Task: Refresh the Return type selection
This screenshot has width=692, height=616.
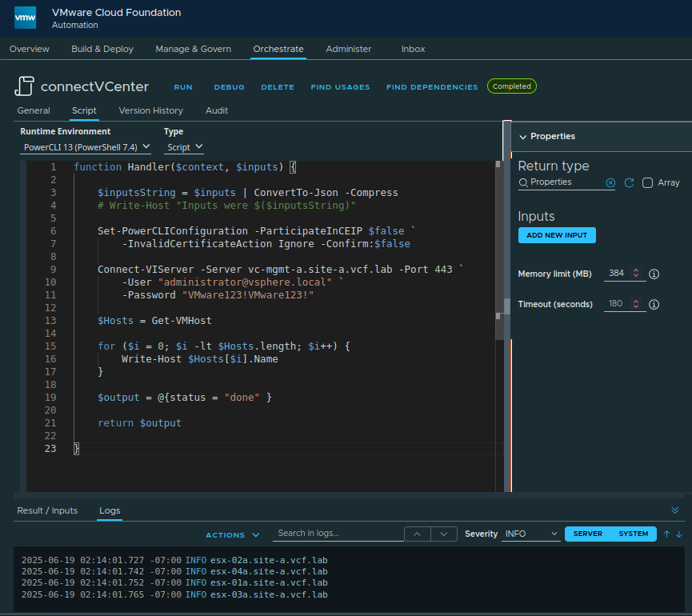Action: pyautogui.click(x=630, y=182)
